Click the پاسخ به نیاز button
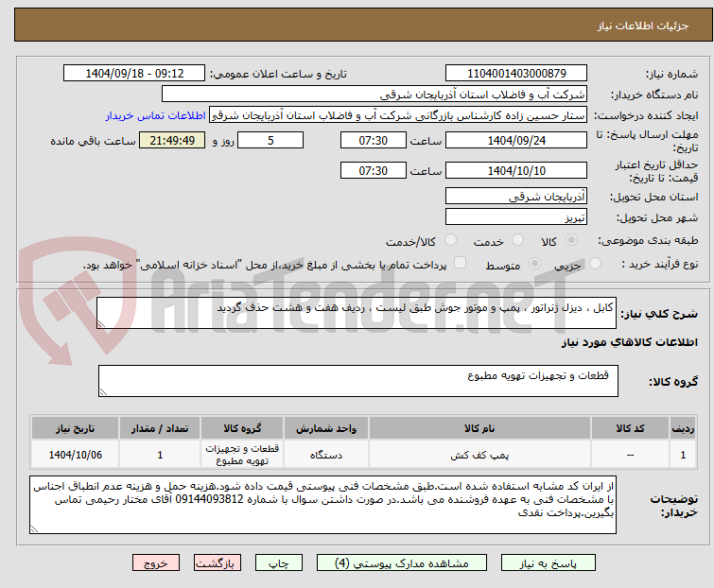 [548, 563]
